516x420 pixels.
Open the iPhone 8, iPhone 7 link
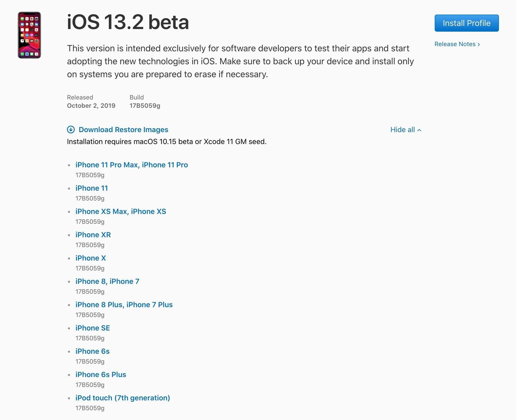[107, 281]
